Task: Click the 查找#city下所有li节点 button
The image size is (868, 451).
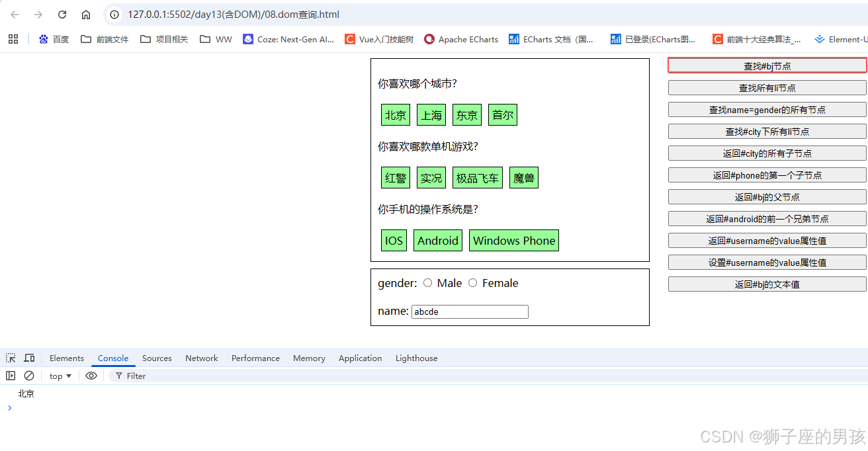Action: pos(767,131)
